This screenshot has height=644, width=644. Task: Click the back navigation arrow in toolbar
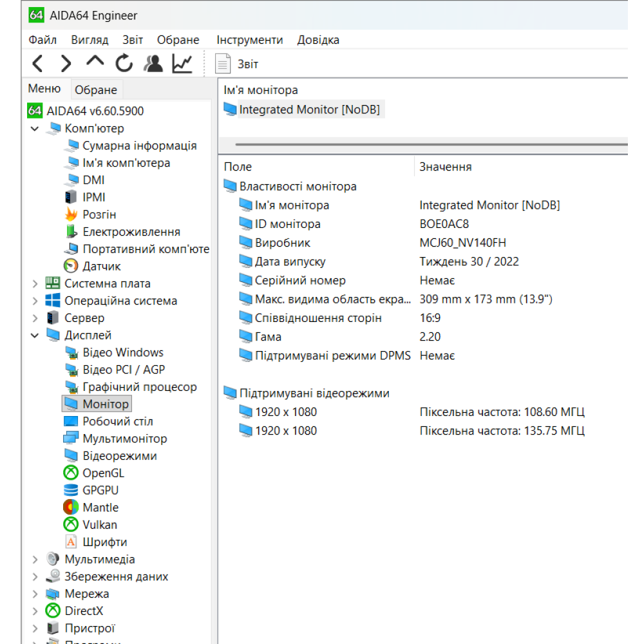37,63
